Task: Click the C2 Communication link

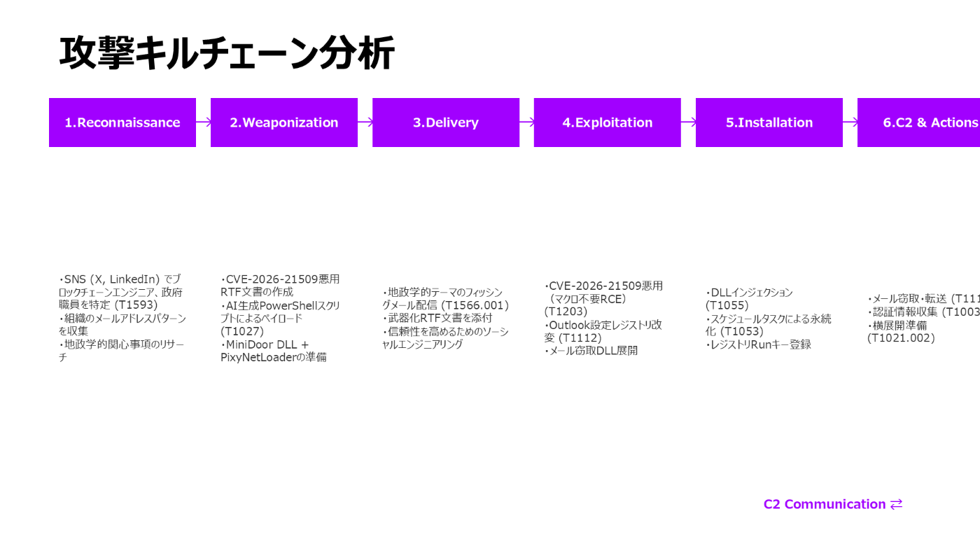Action: (824, 503)
